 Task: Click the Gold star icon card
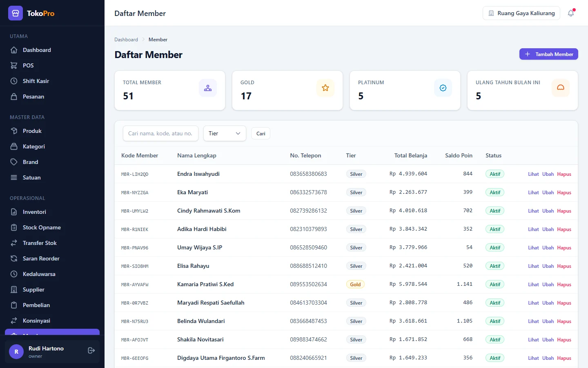[x=325, y=88]
